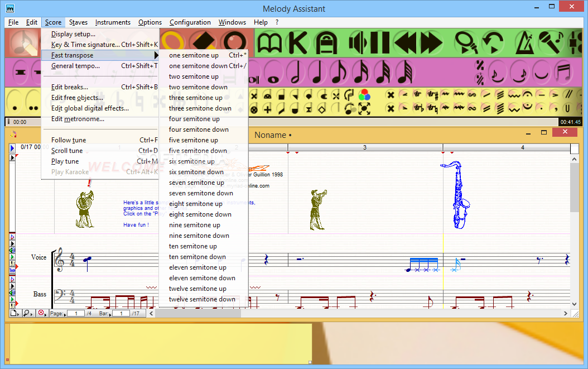588x369 pixels.
Task: Open the red target icon dropdown
Action: (x=42, y=313)
